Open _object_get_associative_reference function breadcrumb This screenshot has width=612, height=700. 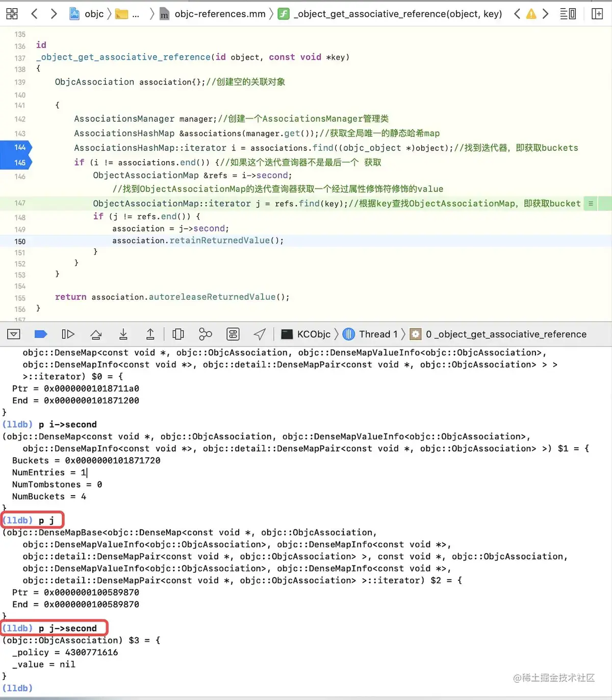tap(390, 14)
